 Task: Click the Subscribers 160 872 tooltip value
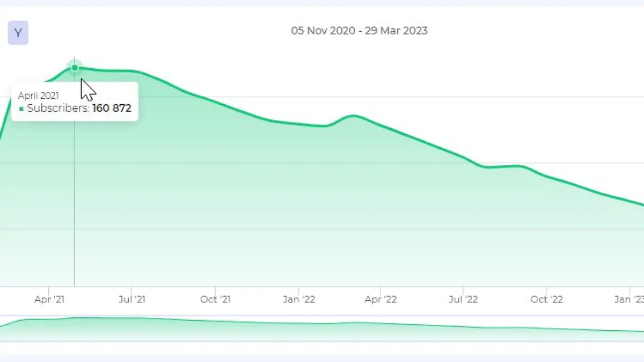click(112, 108)
